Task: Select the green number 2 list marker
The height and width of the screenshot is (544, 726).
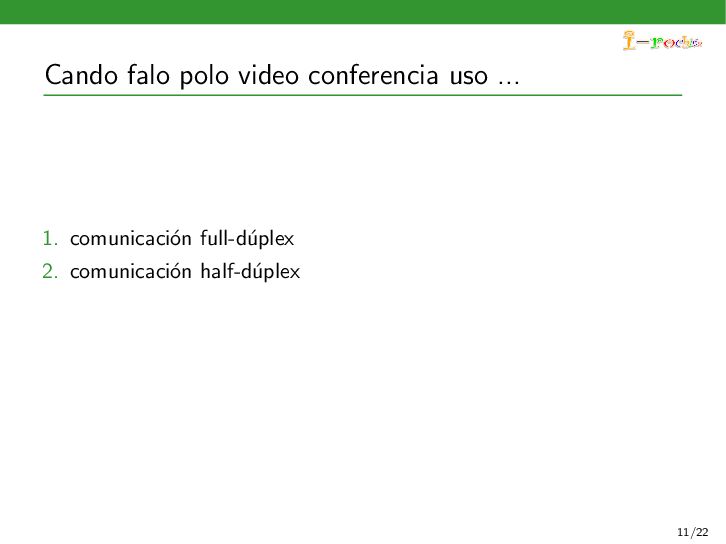Action: coord(50,271)
